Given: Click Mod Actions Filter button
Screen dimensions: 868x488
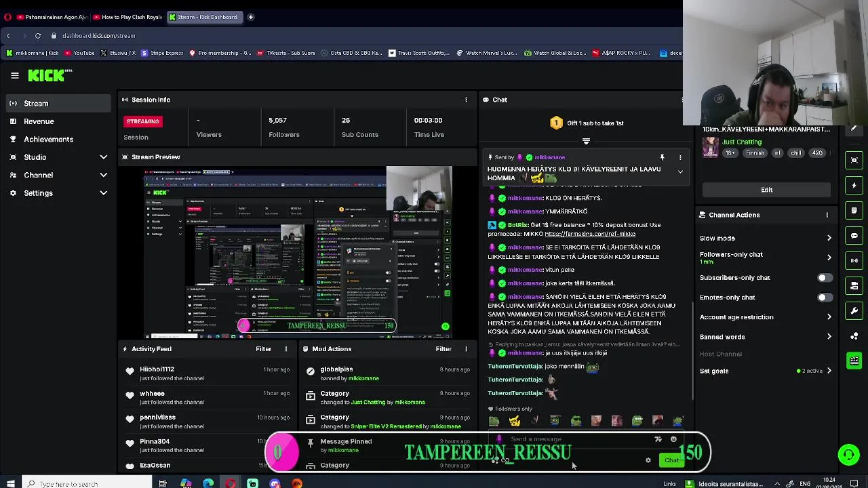Looking at the screenshot, I should coord(443,349).
